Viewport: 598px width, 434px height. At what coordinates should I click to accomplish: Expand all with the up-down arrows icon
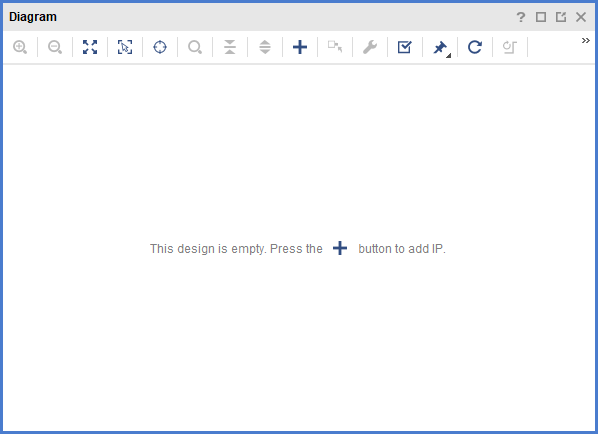point(265,47)
